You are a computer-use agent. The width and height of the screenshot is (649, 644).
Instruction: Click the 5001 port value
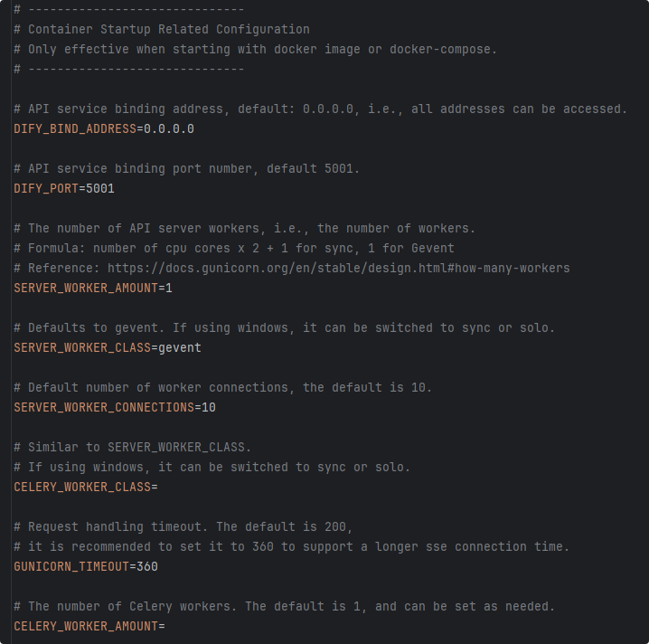coord(100,189)
